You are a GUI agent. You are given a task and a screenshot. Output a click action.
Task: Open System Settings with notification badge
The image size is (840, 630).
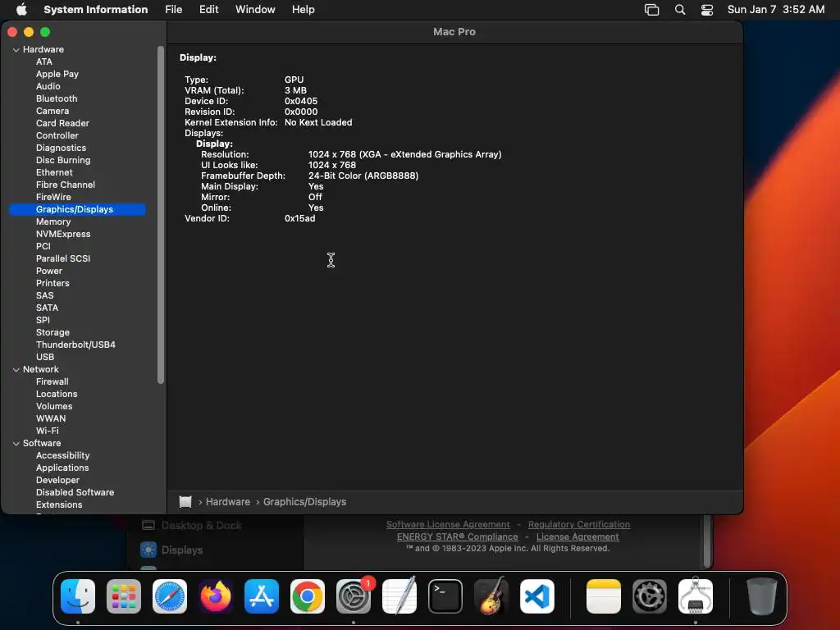(x=354, y=596)
